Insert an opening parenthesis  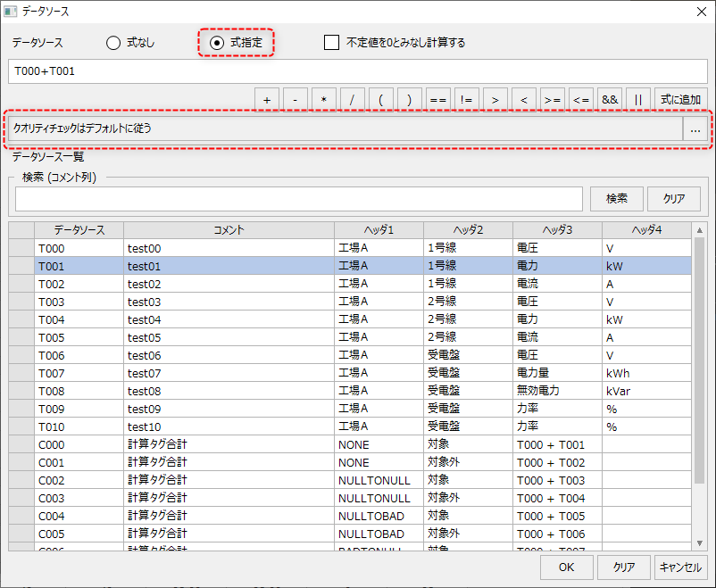(x=381, y=100)
